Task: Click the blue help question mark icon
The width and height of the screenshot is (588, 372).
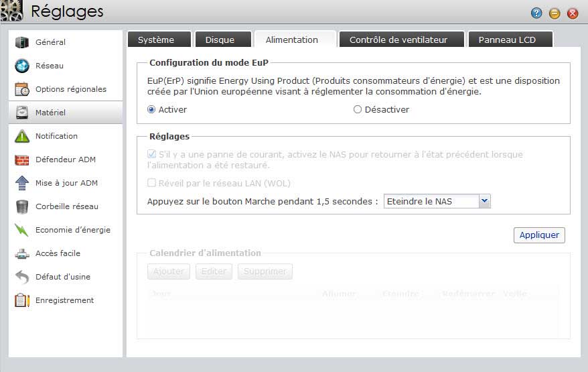Action: tap(536, 13)
